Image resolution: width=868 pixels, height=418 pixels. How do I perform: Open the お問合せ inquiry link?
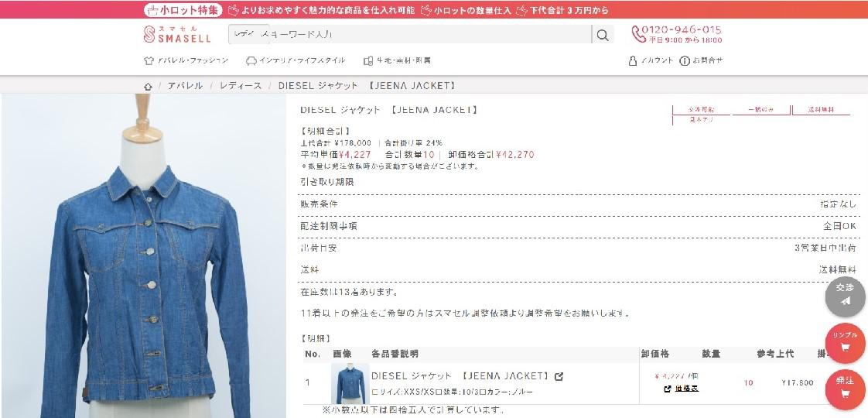(701, 61)
